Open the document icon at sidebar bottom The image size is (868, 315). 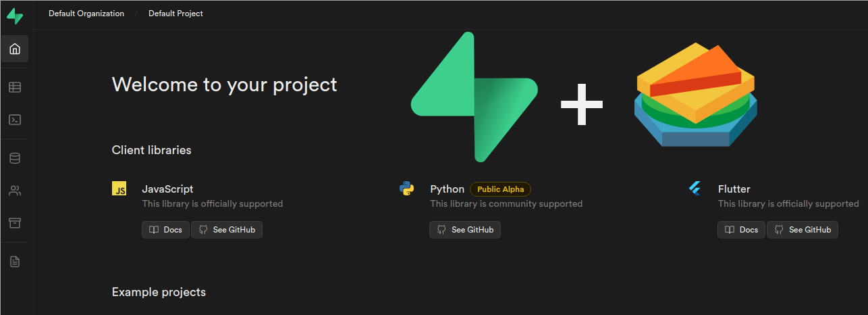pos(15,262)
